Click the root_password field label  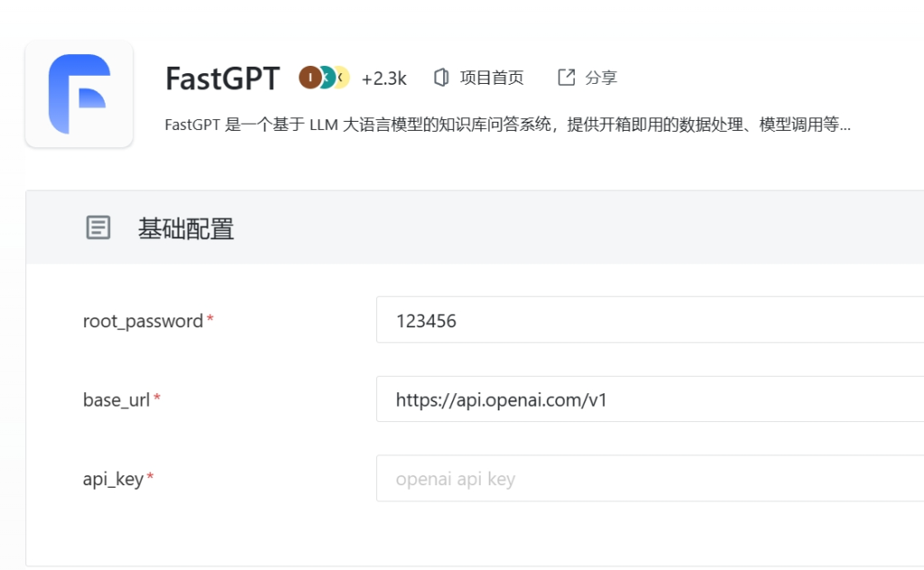[x=143, y=321]
